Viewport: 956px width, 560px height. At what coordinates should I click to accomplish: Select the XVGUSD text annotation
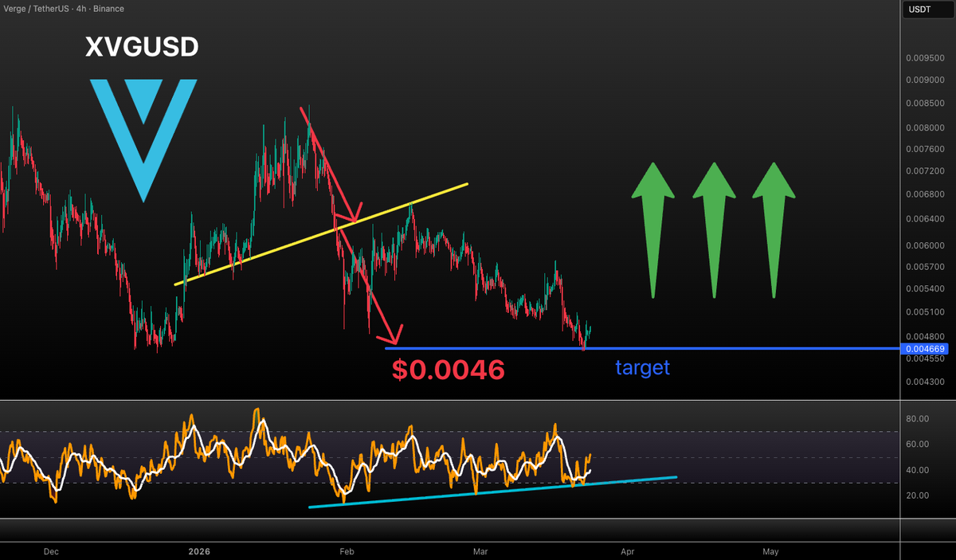pyautogui.click(x=143, y=48)
